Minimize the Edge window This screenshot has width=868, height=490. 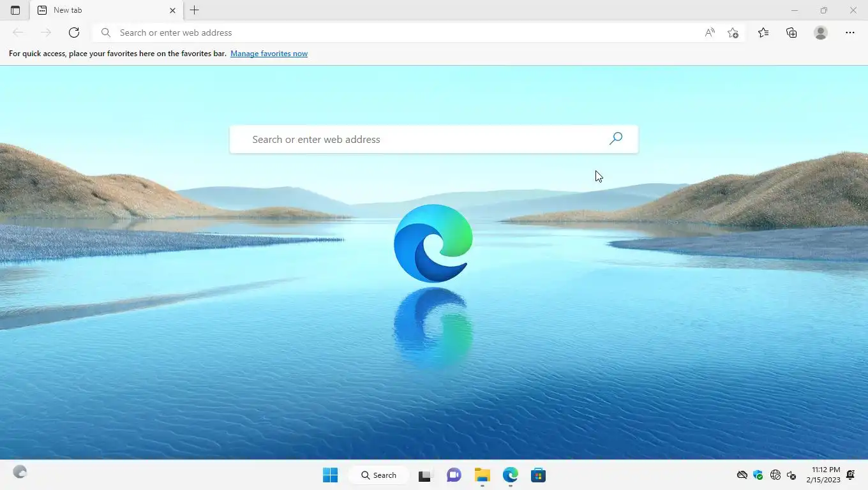[x=795, y=10]
